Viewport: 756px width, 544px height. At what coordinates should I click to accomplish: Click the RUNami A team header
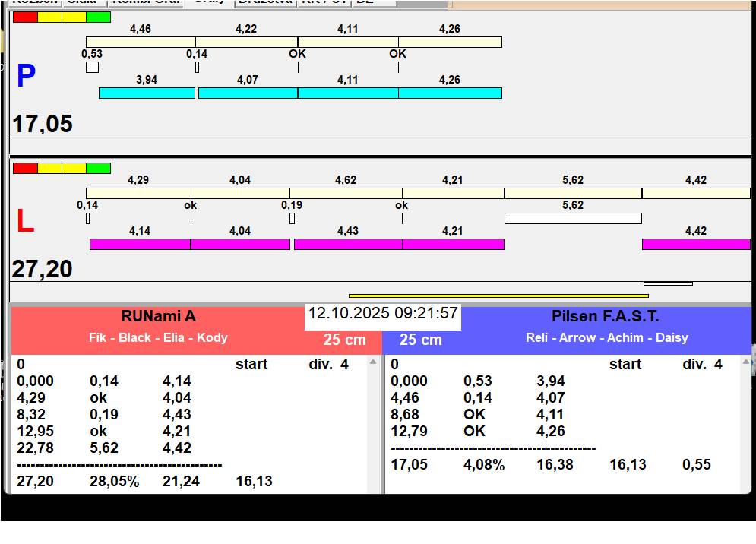point(158,317)
